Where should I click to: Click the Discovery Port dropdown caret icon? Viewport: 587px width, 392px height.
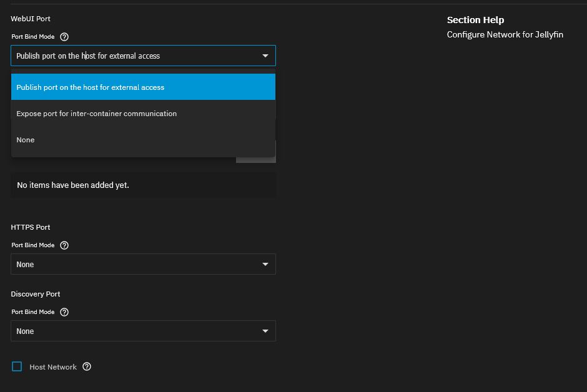tap(265, 331)
